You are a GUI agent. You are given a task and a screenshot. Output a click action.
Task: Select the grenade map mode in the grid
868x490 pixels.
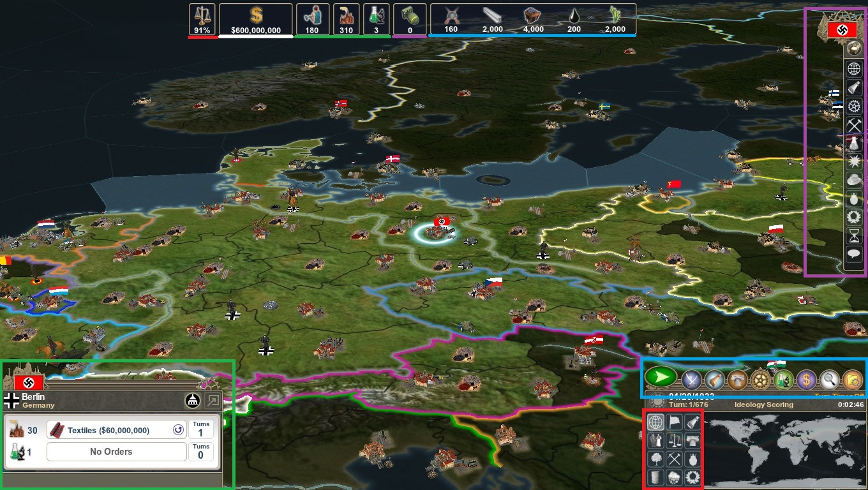(692, 459)
